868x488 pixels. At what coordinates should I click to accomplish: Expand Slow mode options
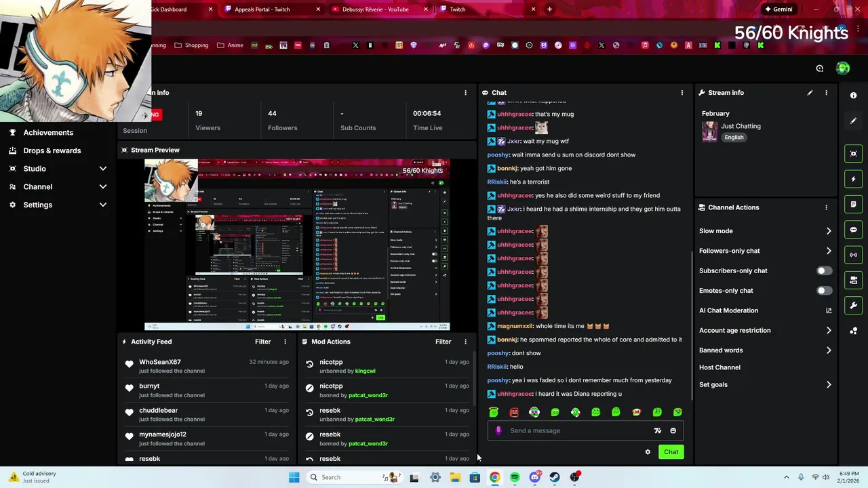point(829,231)
